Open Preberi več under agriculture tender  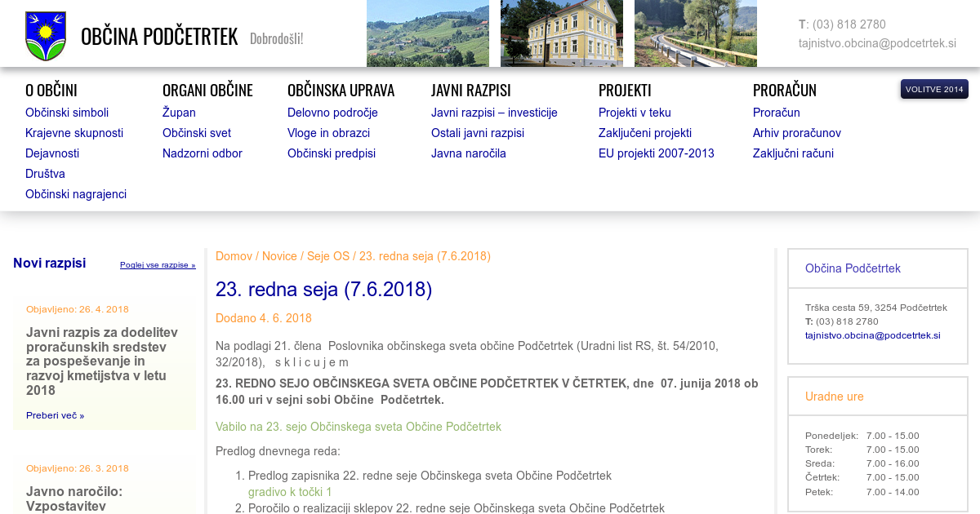point(55,415)
